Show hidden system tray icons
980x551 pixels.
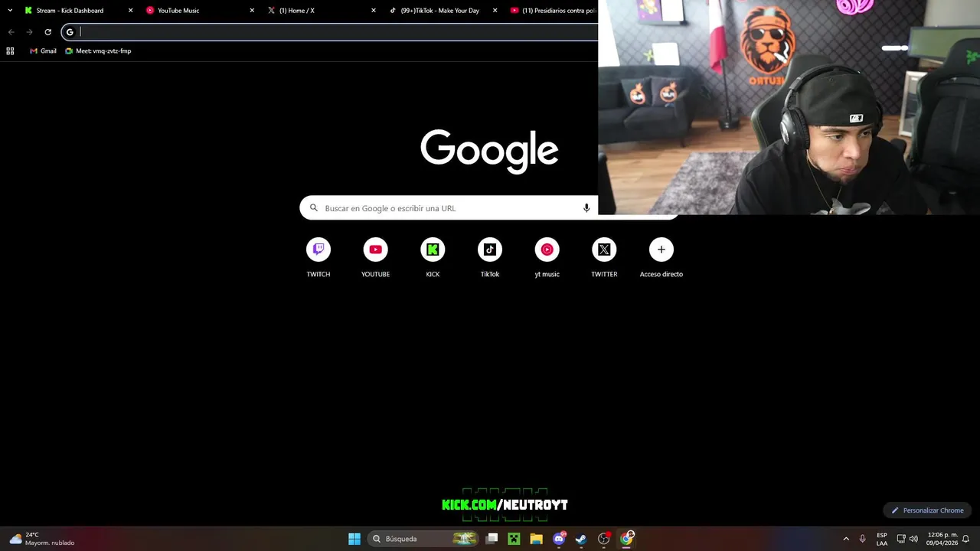[x=846, y=539]
